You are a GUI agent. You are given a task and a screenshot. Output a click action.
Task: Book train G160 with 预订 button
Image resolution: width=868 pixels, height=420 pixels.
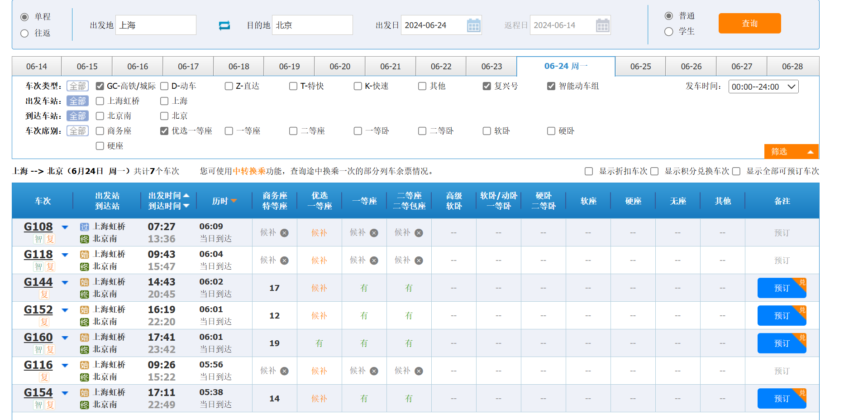[x=782, y=343]
